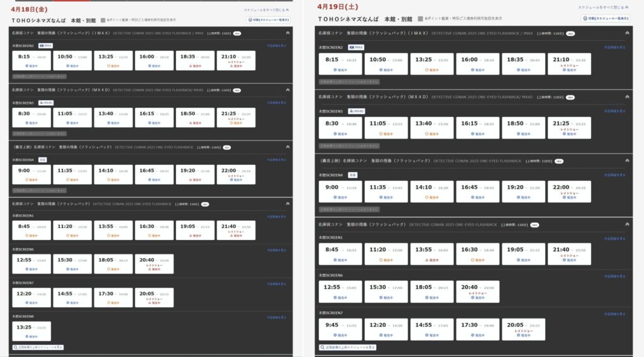Select the 8:30 MX4D showing on April 19
Image resolution: width=644 pixels, height=357 pixels.
(x=340, y=127)
